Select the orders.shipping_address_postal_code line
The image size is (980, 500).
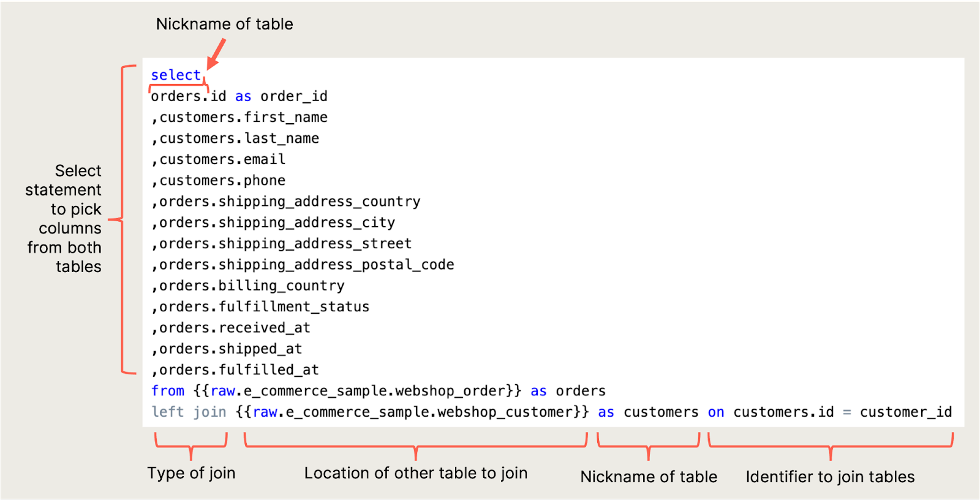coord(303,265)
